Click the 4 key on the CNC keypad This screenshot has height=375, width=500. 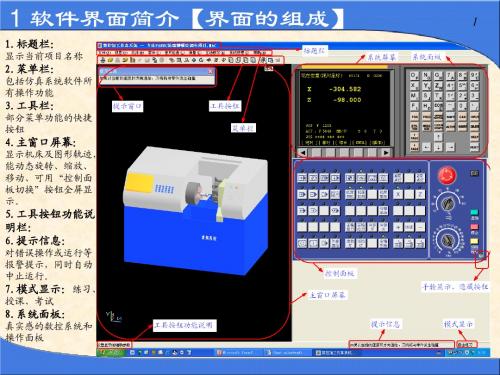[450, 86]
